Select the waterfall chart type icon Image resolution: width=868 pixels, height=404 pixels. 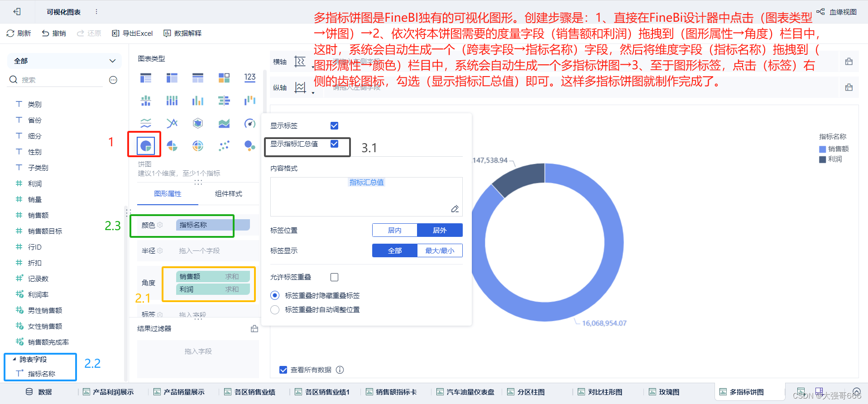[x=250, y=101]
